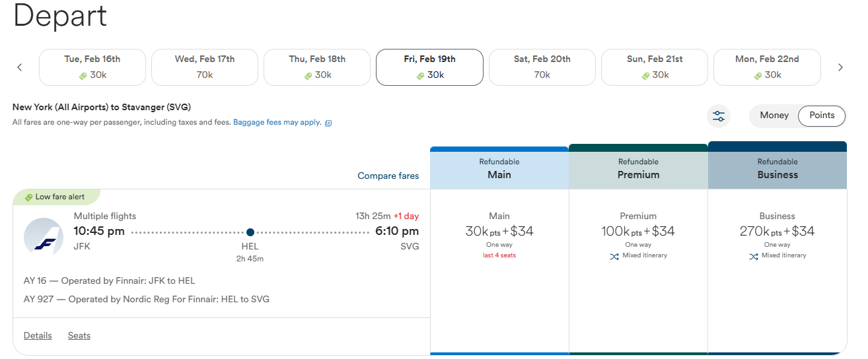Select the Wed, Feb 17th date tab

click(205, 67)
